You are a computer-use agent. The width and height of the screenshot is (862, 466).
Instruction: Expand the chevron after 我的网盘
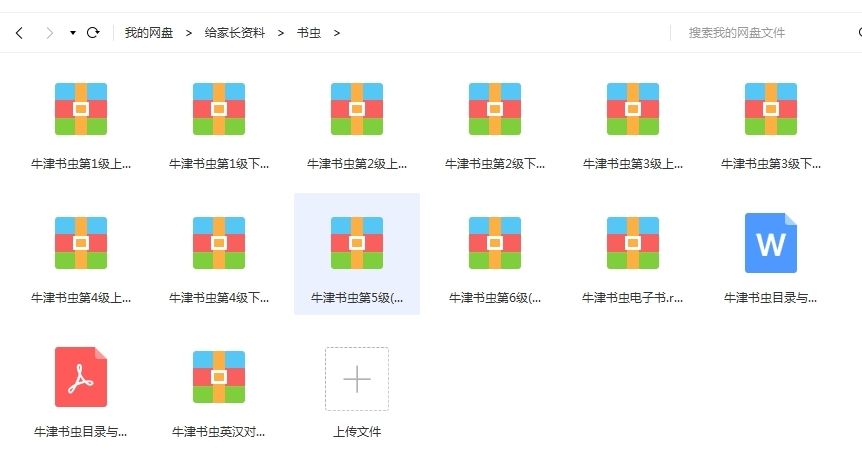point(189,33)
